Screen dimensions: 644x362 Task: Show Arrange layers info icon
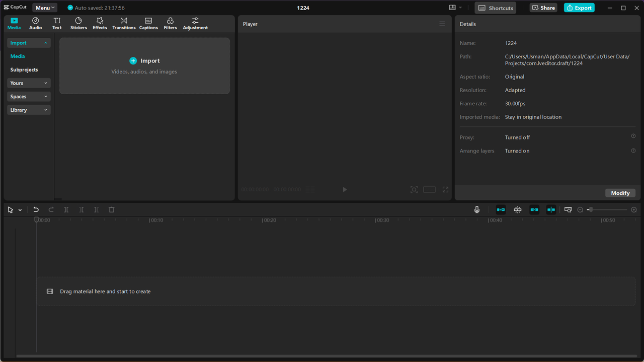point(633,151)
